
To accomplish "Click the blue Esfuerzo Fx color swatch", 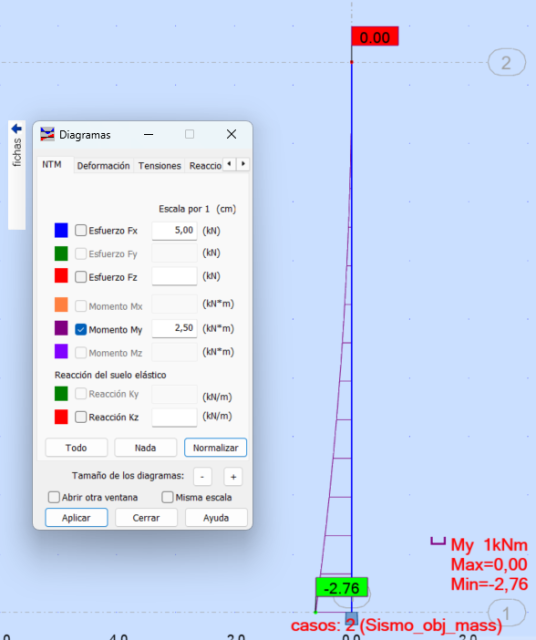I will tap(61, 230).
